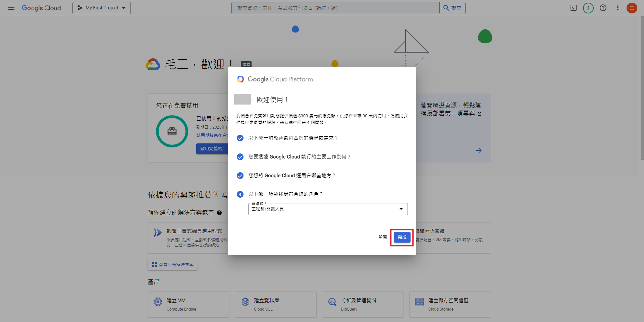
Task: Open the navigation hamburger menu
Action: click(11, 8)
